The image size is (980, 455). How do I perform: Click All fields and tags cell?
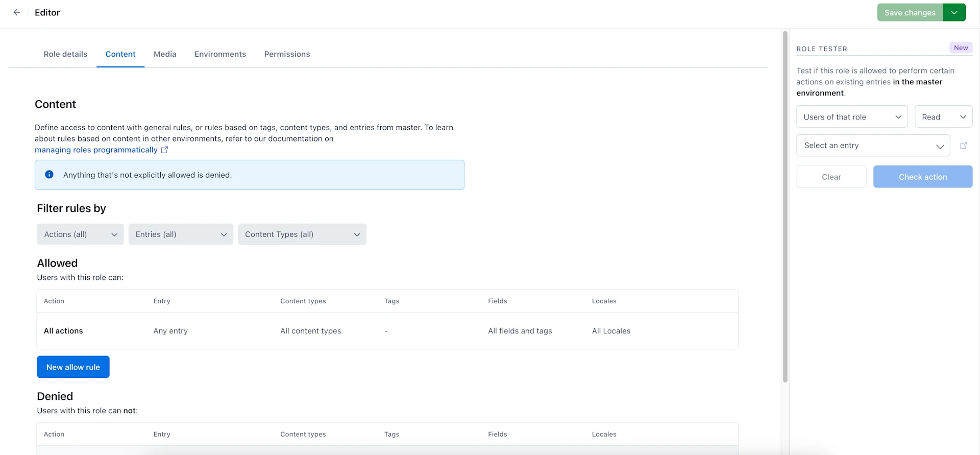point(520,331)
